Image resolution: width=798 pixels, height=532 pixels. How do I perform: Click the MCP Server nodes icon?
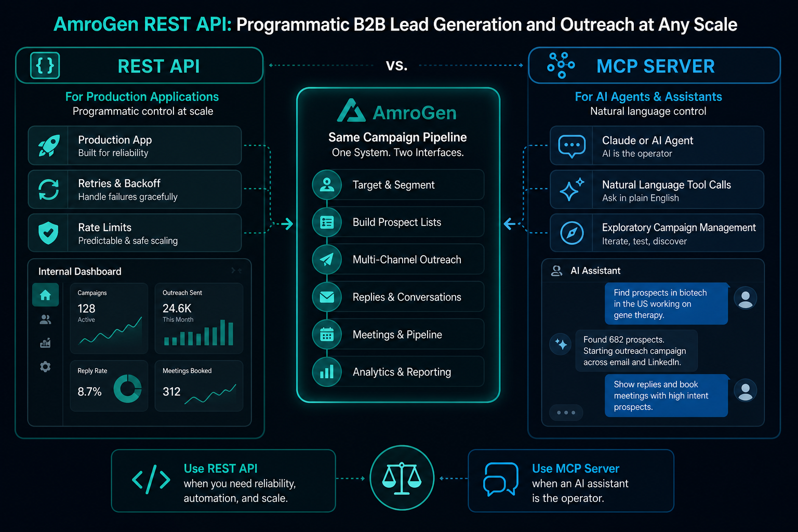tap(561, 65)
